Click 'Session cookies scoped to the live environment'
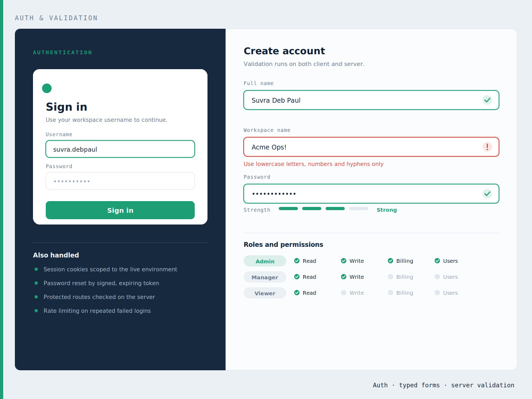This screenshot has height=399, width=532. (110, 269)
